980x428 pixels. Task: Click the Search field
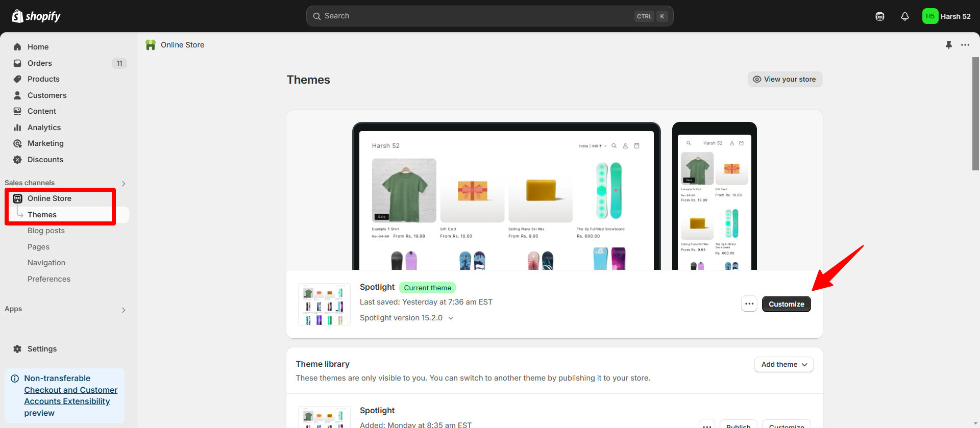click(x=489, y=16)
